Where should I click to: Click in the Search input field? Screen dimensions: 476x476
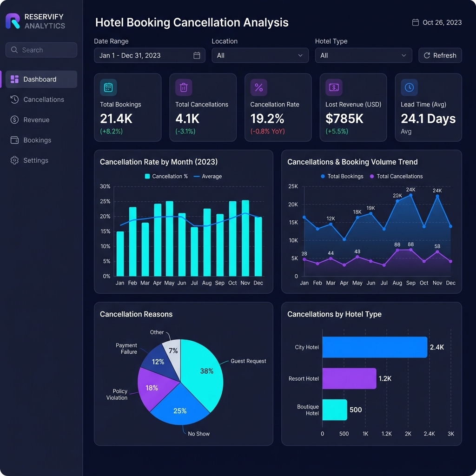[x=41, y=50]
